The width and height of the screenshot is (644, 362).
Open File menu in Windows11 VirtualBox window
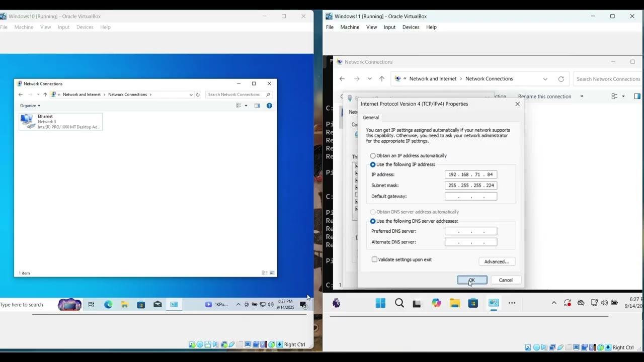[x=330, y=27]
